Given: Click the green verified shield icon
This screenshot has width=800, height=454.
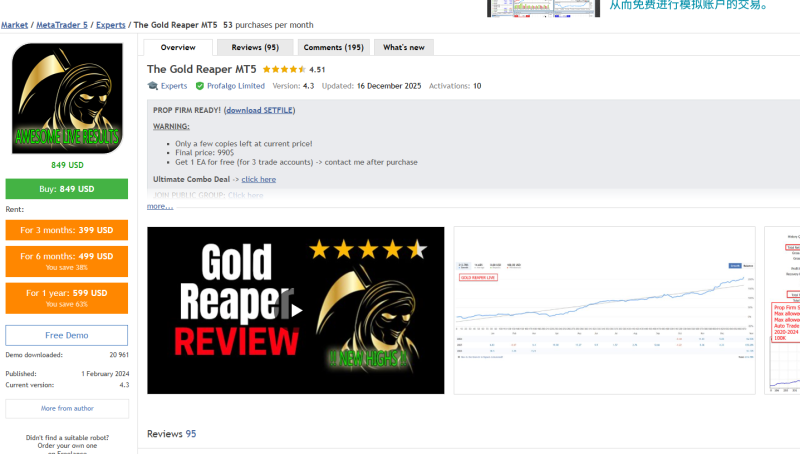Looking at the screenshot, I should pos(200,86).
